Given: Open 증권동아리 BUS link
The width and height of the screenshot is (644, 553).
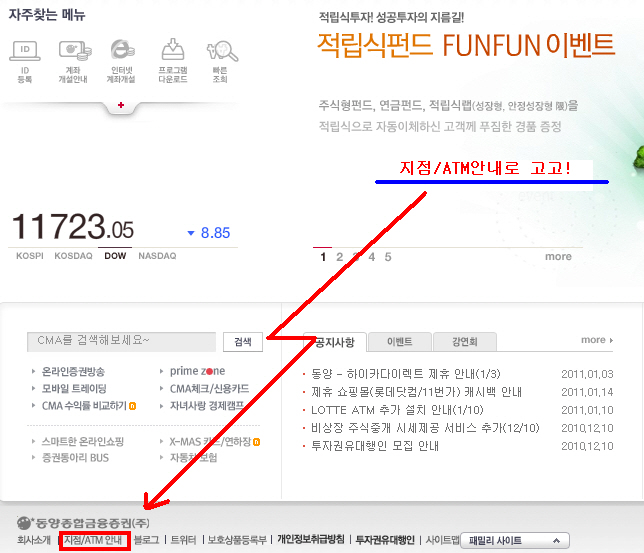Looking at the screenshot, I should (x=75, y=458).
